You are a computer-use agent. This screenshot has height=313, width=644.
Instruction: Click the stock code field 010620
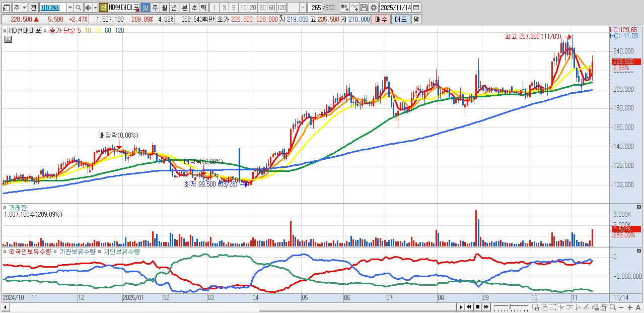[x=53, y=8]
